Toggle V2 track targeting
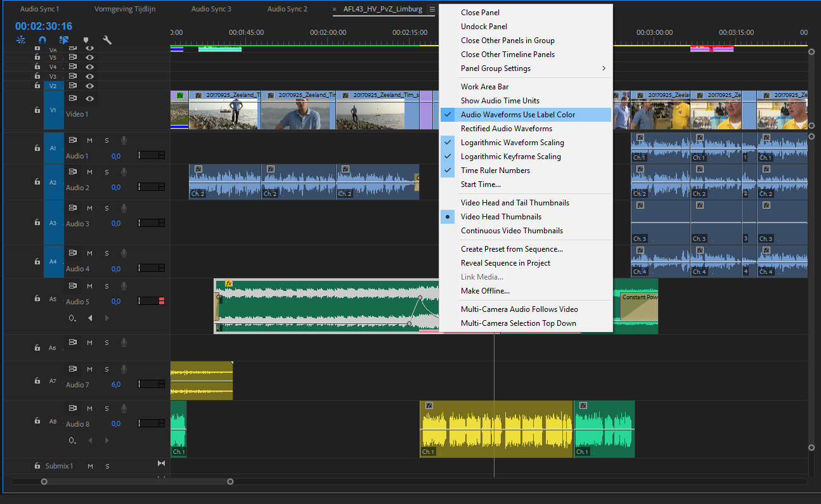821x504 pixels. [53, 86]
